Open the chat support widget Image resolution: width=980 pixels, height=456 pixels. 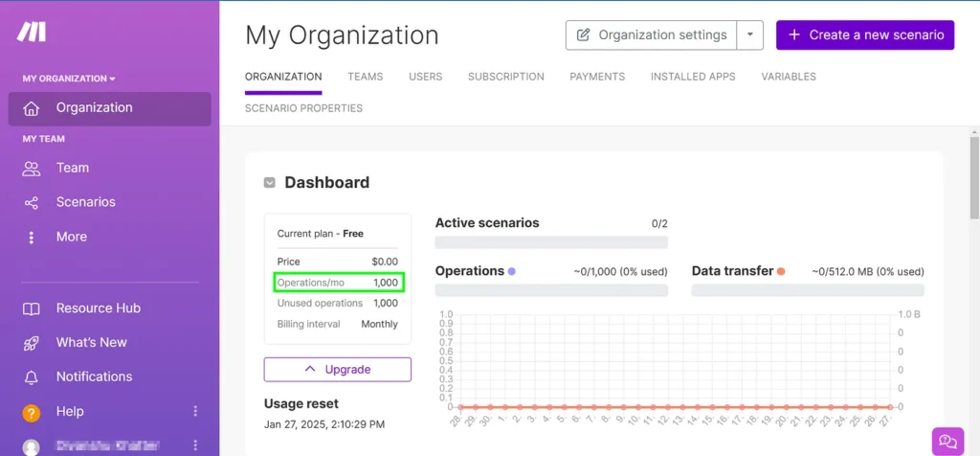click(947, 441)
